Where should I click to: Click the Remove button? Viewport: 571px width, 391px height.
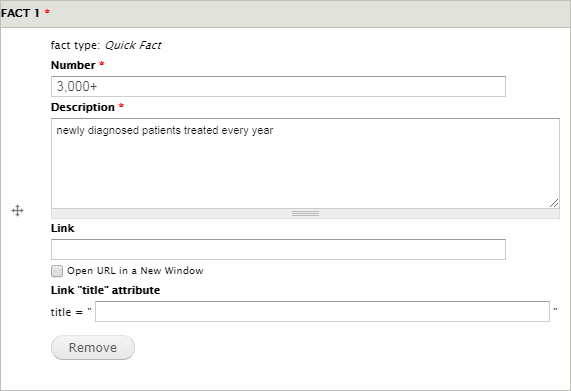click(93, 348)
